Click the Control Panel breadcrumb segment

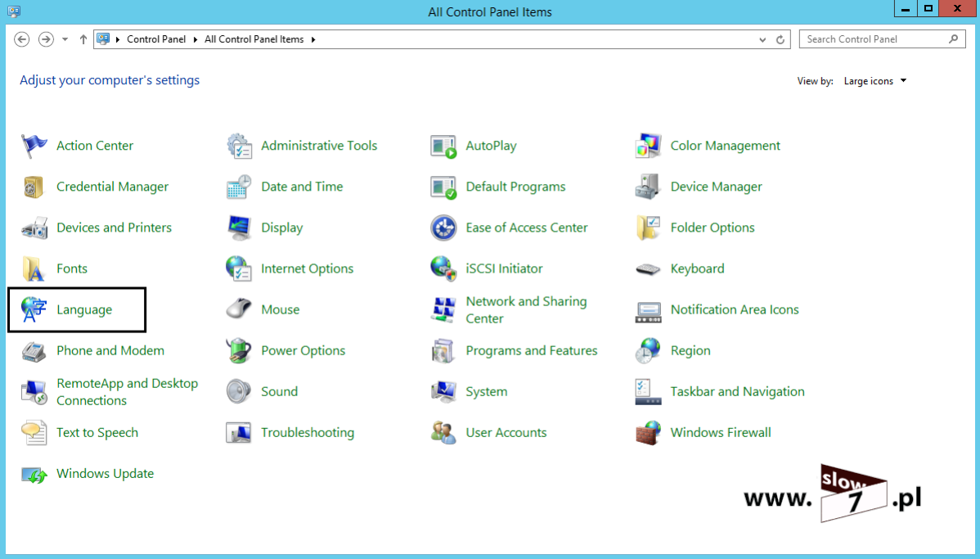(156, 39)
